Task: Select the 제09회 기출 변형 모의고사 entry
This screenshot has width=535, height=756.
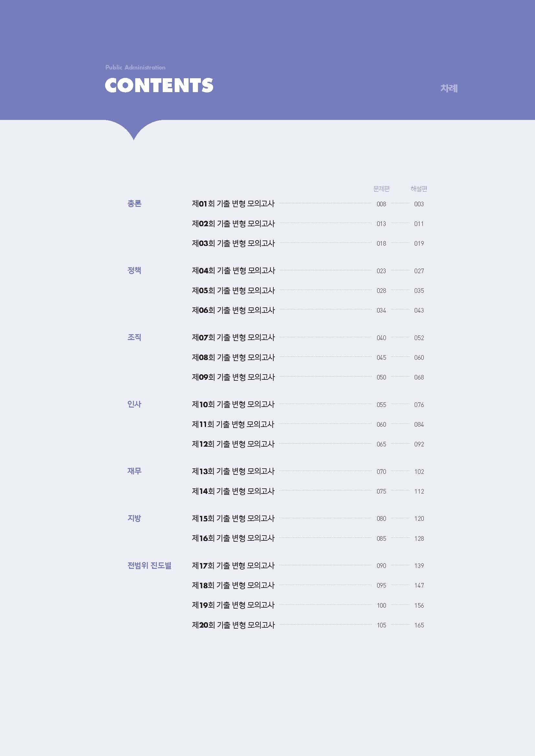Action: [233, 377]
